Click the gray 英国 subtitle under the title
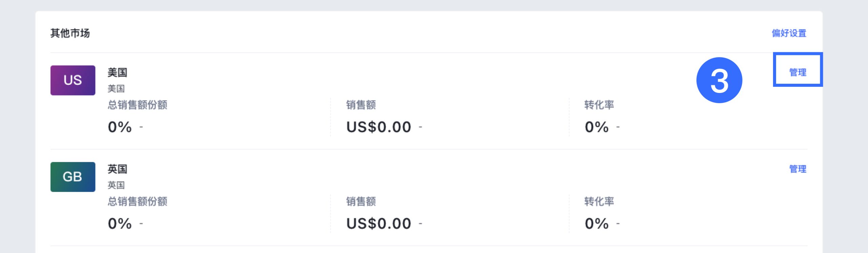Viewport: 868px width, 253px height. coord(116,185)
